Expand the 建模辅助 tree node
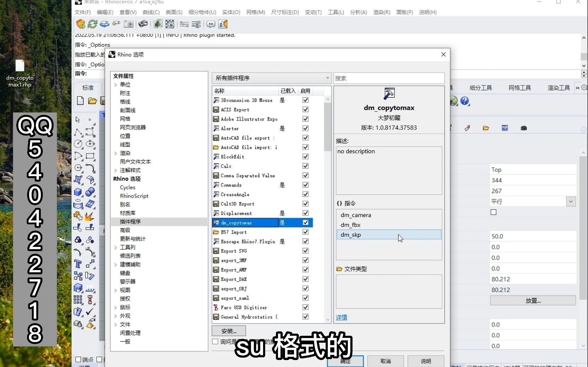 point(116,265)
